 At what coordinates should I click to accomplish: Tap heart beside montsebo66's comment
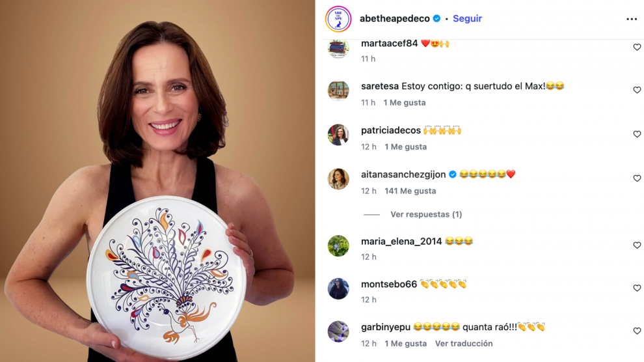click(x=637, y=288)
